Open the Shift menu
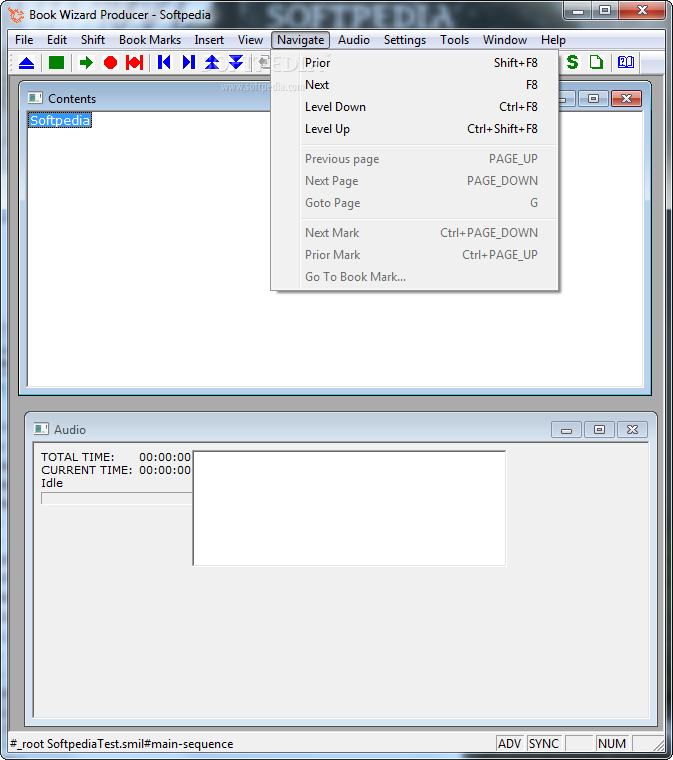 pos(93,40)
